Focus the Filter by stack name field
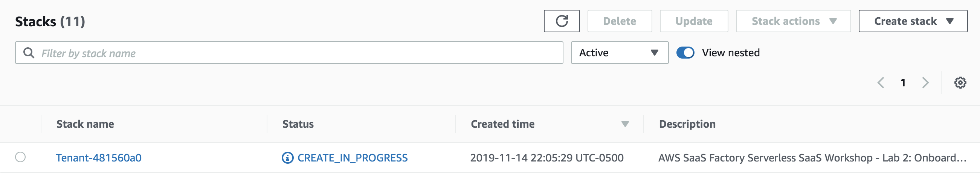 point(289,53)
